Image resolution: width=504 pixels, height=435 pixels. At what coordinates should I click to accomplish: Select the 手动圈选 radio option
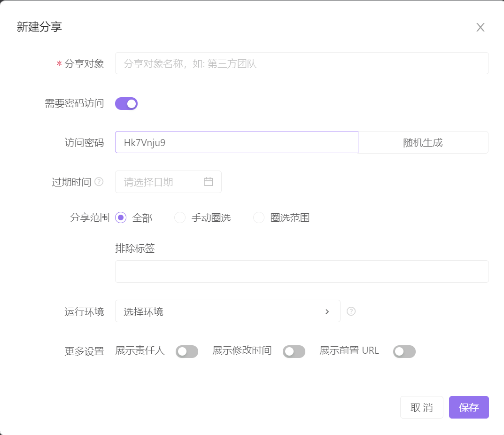pyautogui.click(x=179, y=217)
